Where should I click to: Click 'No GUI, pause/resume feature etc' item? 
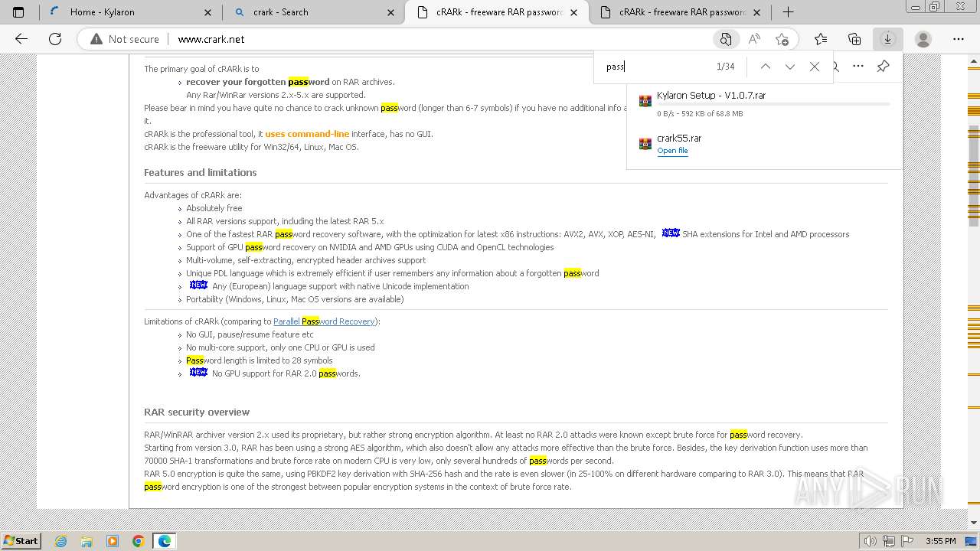250,334
